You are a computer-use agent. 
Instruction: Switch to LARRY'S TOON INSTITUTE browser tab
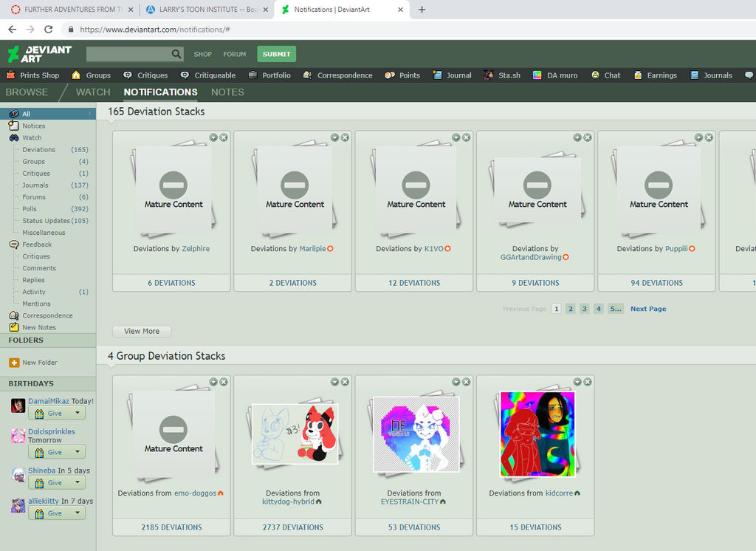207,10
